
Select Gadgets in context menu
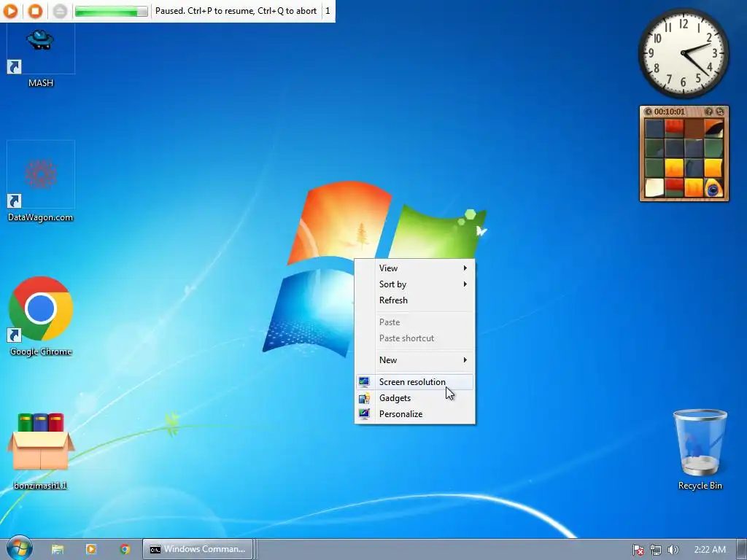415,398
